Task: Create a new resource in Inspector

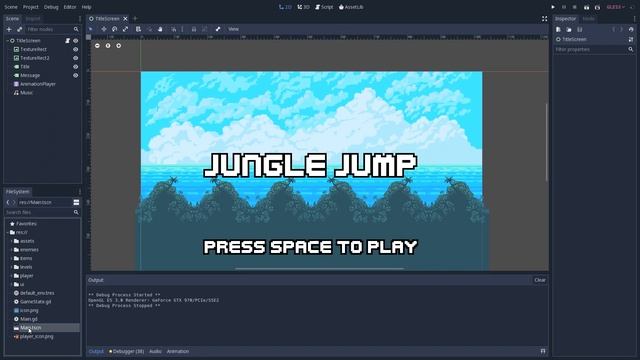Action: click(x=558, y=29)
